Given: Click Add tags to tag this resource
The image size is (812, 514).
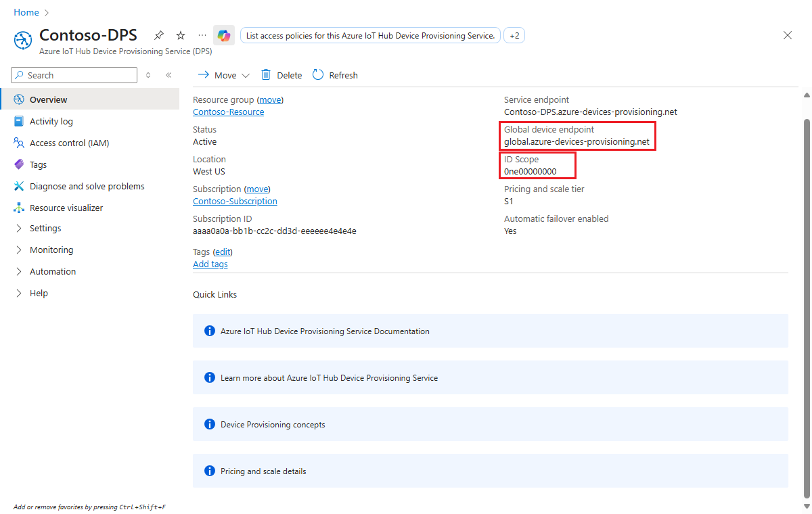Looking at the screenshot, I should (x=210, y=264).
